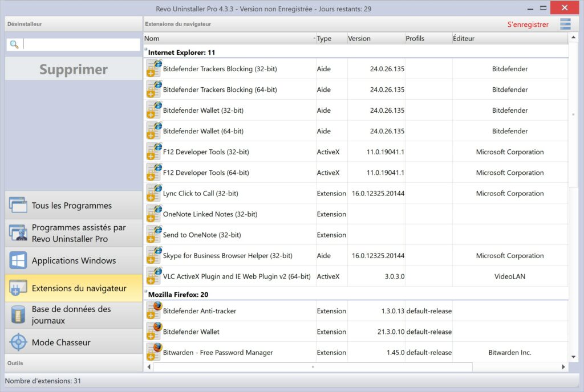Click the Supprimer button

point(74,69)
